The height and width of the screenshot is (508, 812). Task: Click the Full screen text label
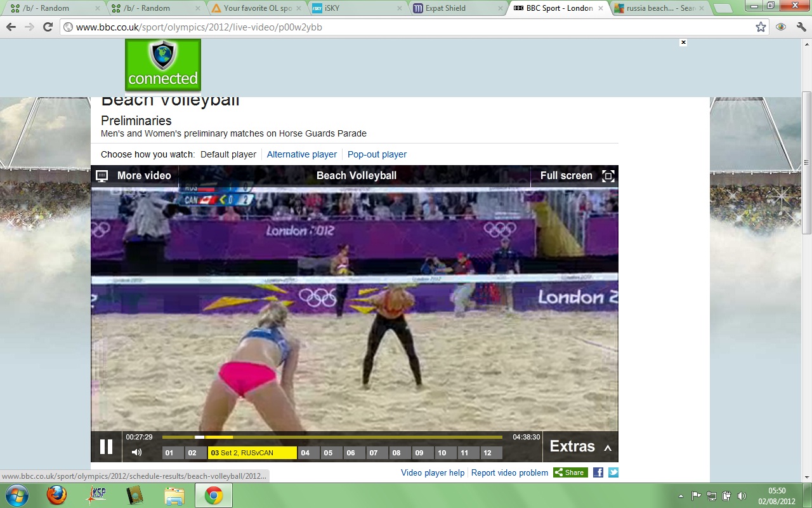[x=566, y=176]
